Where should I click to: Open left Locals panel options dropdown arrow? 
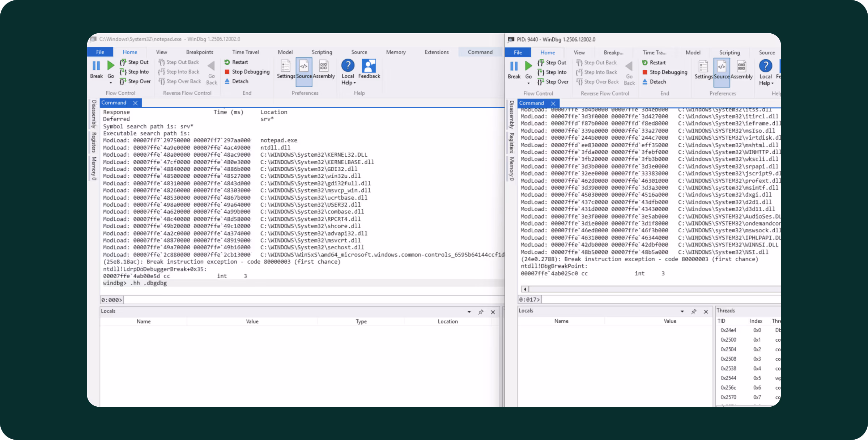pos(469,312)
